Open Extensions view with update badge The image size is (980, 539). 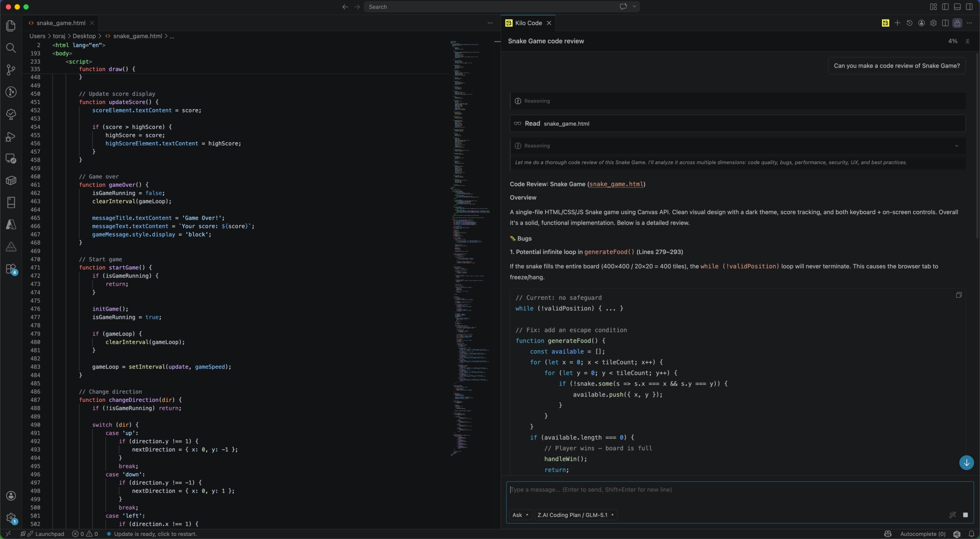tap(11, 269)
